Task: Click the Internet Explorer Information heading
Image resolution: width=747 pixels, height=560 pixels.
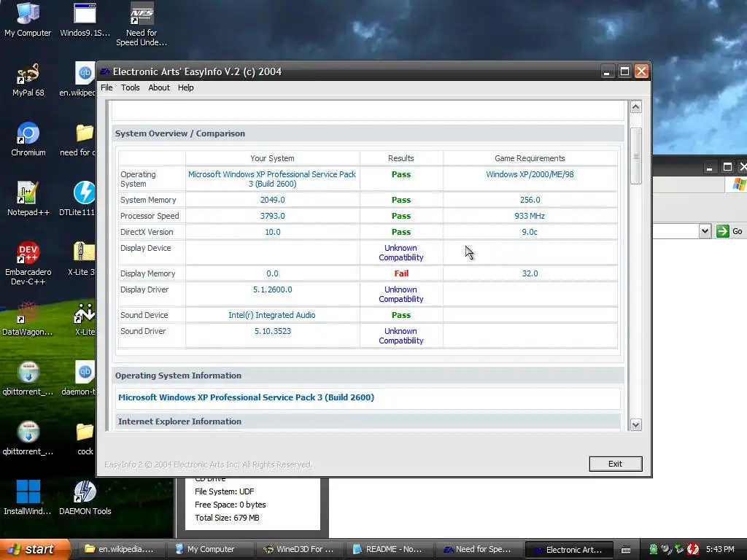Action: 179,421
